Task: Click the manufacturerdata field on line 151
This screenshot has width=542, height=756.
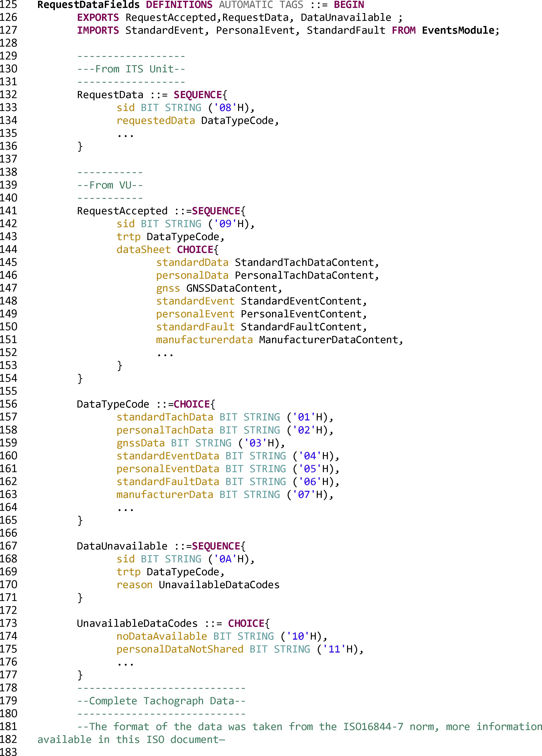Action: [x=205, y=340]
